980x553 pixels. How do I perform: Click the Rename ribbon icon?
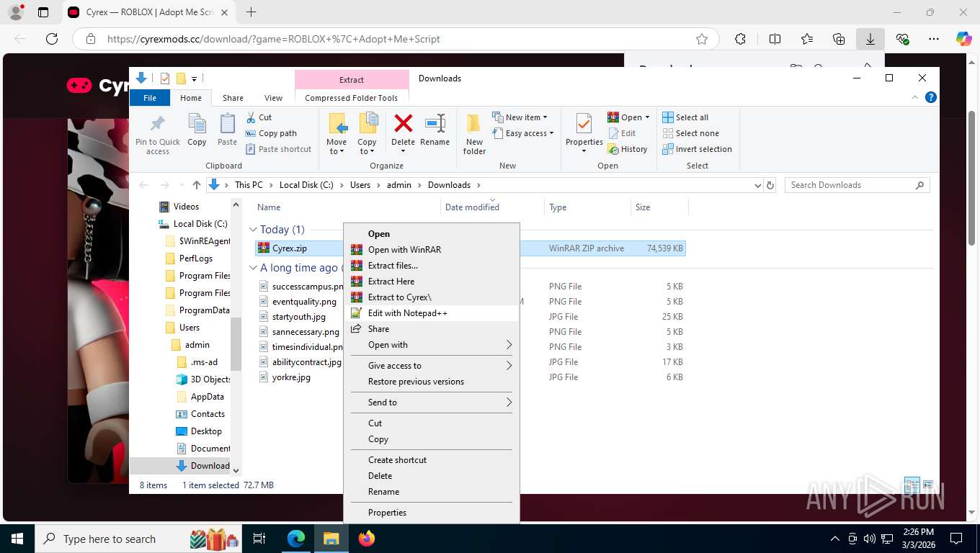435,124
